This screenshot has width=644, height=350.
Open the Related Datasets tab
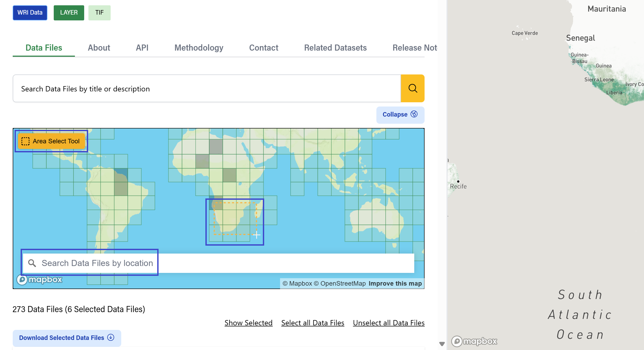pos(335,48)
